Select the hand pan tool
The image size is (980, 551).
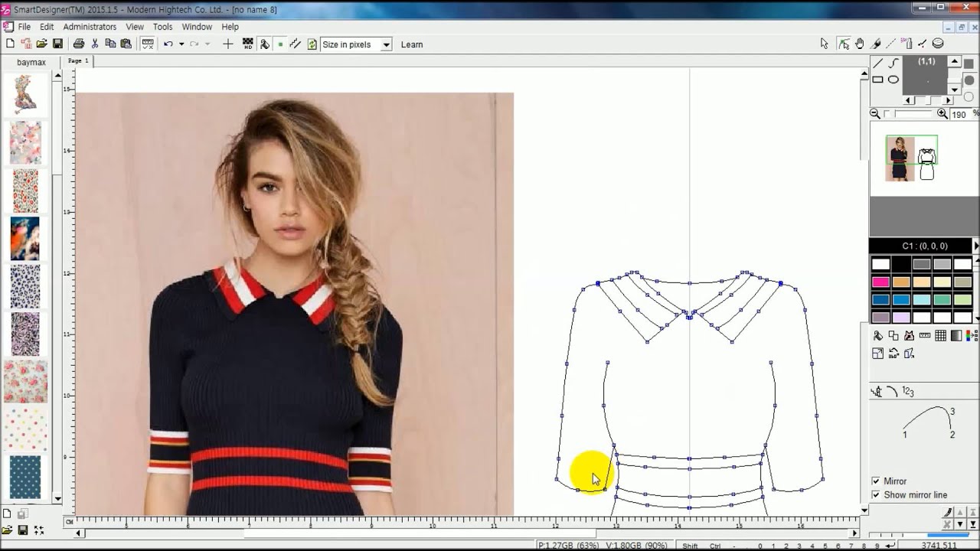tap(860, 44)
